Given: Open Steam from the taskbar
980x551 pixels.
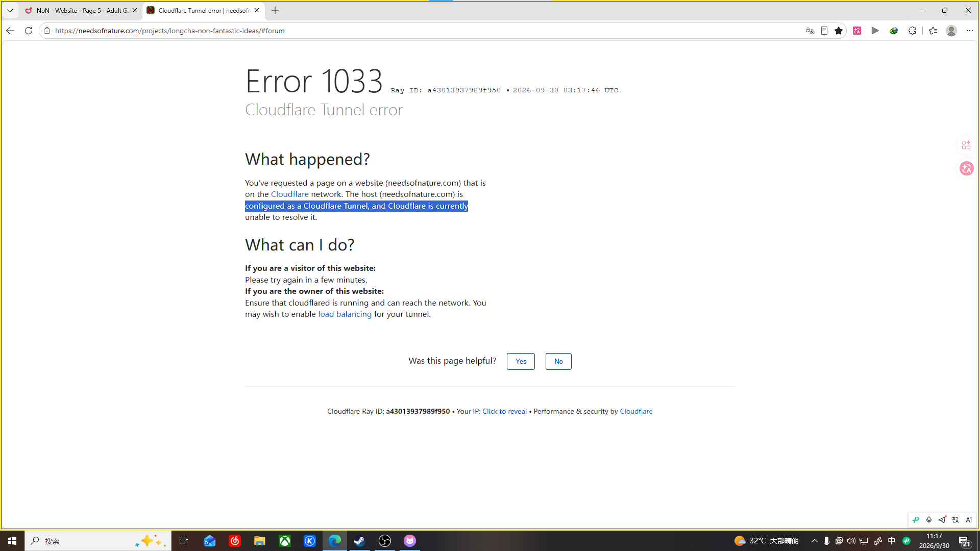Looking at the screenshot, I should click(359, 541).
